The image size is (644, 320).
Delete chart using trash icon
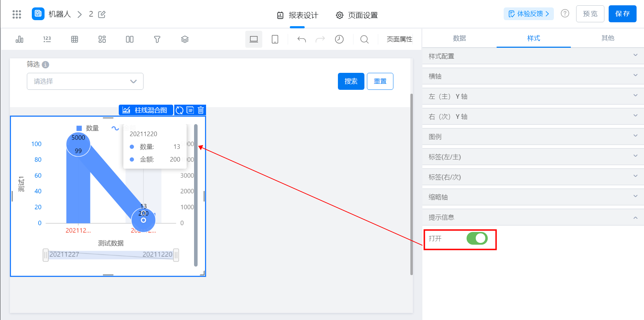[201, 110]
